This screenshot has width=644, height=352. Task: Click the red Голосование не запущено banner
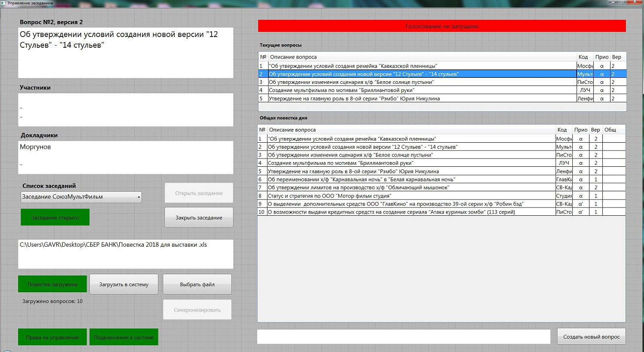(x=442, y=26)
